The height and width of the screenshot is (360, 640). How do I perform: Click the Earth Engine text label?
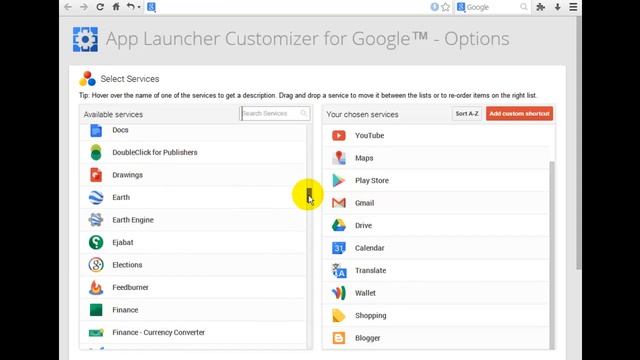coord(133,220)
